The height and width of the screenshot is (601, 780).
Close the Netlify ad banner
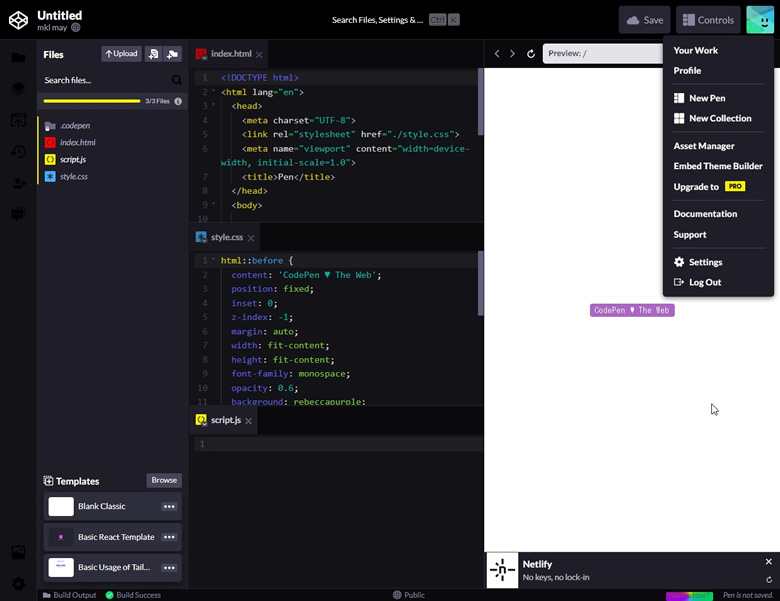(769, 561)
